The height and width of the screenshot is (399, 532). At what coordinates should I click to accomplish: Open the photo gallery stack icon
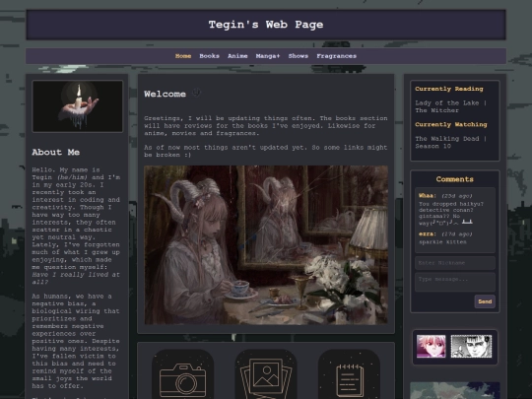point(266,374)
